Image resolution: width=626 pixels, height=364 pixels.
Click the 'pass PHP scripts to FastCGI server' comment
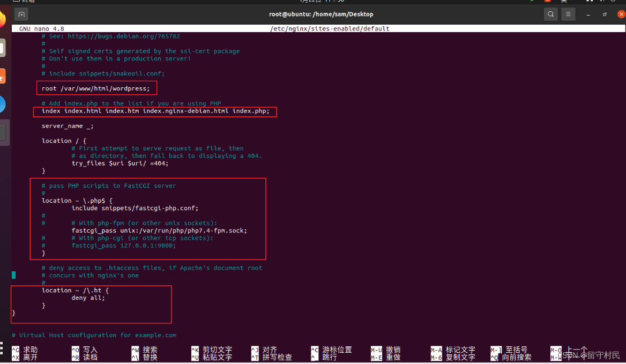pos(109,186)
